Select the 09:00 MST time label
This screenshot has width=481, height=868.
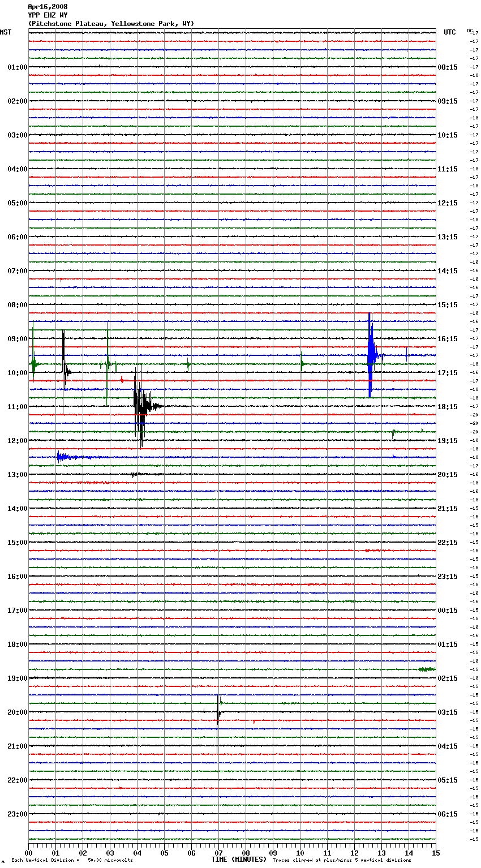coord(18,339)
